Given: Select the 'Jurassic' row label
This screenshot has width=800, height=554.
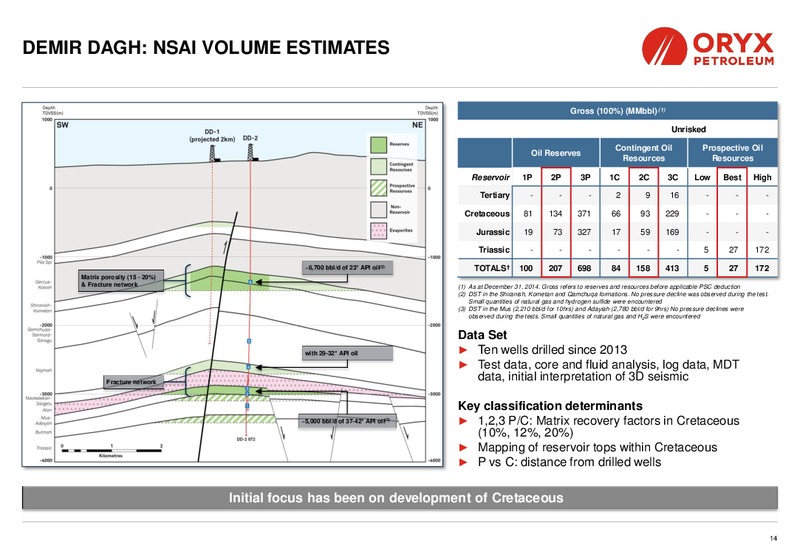Looking at the screenshot, I should [x=493, y=232].
